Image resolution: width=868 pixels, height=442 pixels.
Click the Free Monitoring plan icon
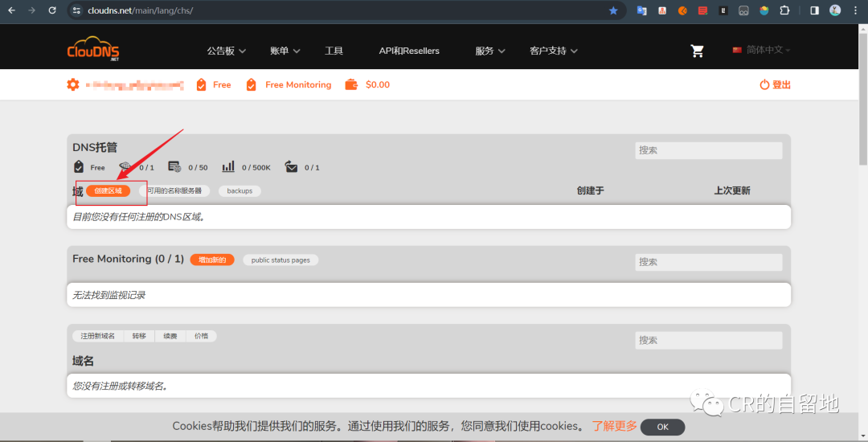pos(252,84)
